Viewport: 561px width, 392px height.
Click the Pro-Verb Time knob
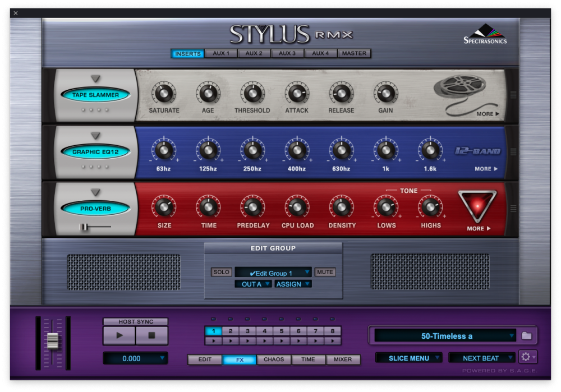pos(208,207)
